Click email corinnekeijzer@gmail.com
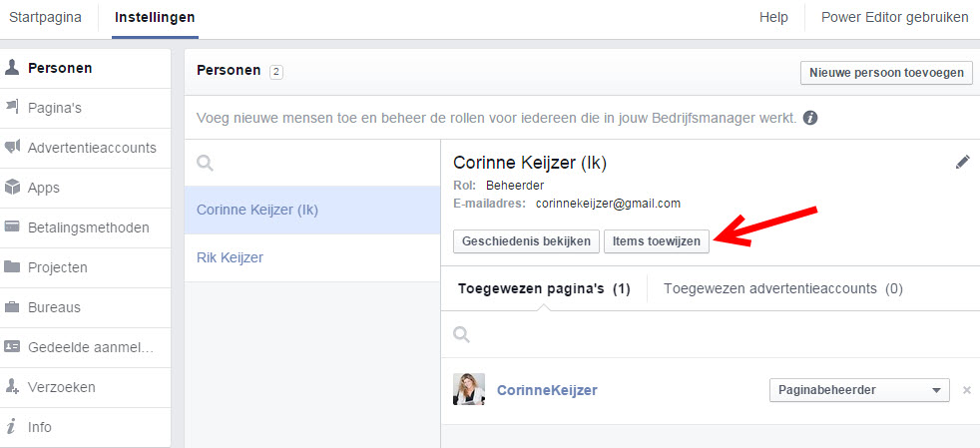The height and width of the screenshot is (448, 980). [608, 204]
